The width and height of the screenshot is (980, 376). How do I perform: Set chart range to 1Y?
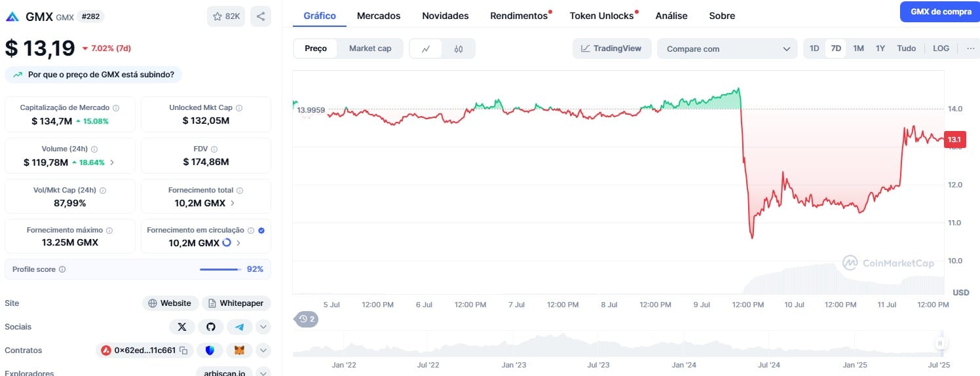click(880, 48)
